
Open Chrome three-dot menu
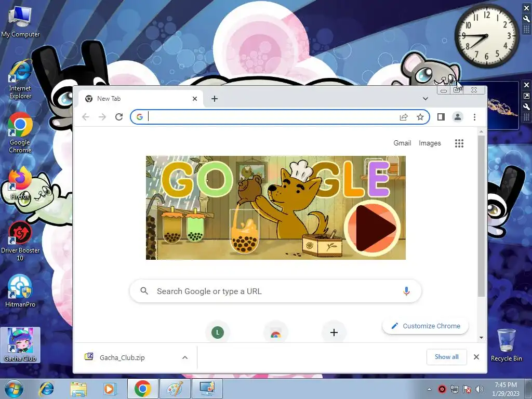(474, 117)
